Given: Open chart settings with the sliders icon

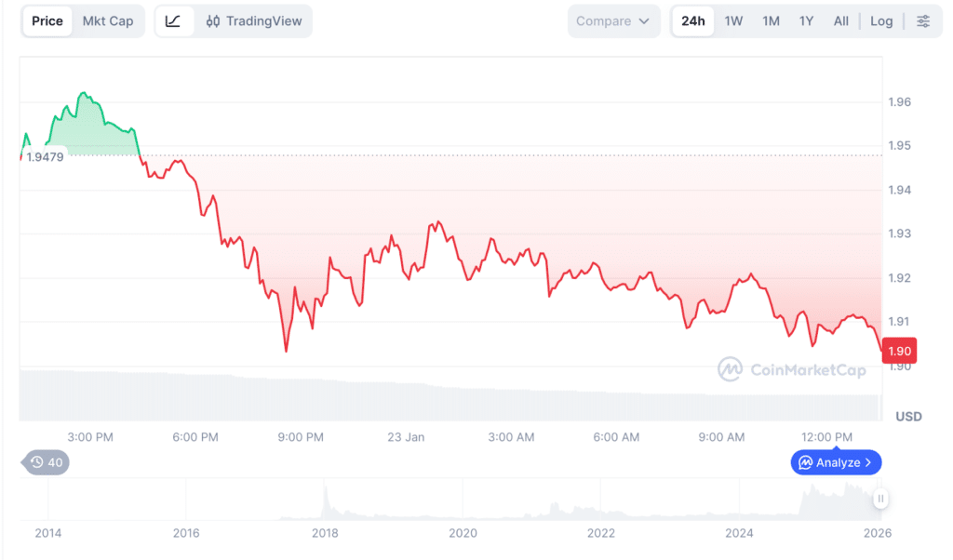Looking at the screenshot, I should 923,20.
